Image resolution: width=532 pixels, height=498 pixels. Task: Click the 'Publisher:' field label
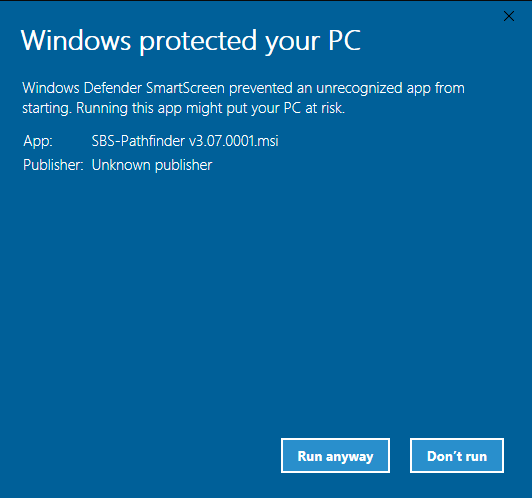tap(53, 165)
